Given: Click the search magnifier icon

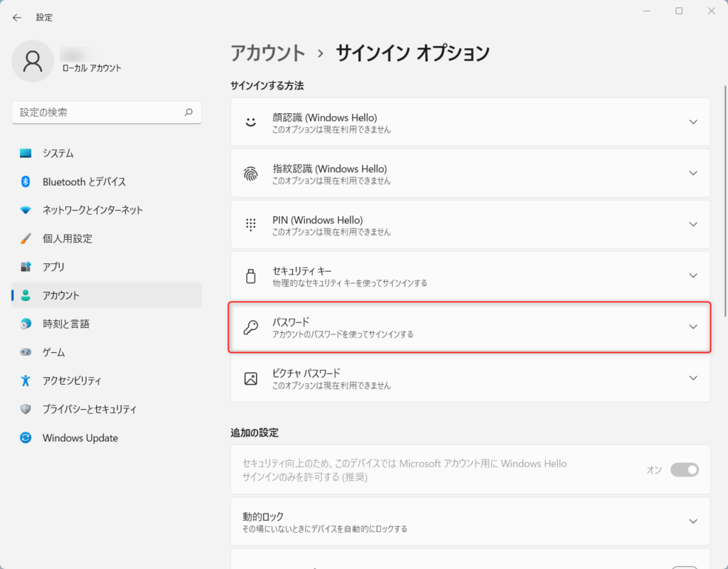Looking at the screenshot, I should coord(188,112).
